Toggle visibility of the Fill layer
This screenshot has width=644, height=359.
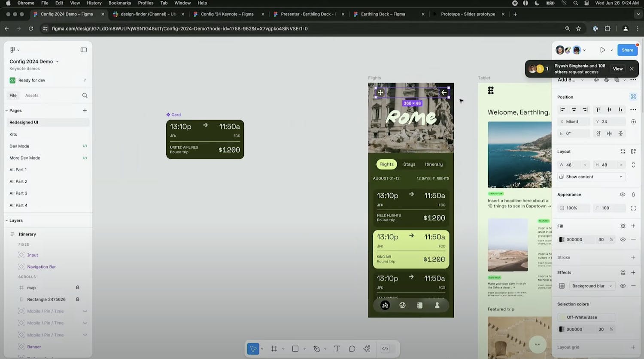tap(623, 239)
